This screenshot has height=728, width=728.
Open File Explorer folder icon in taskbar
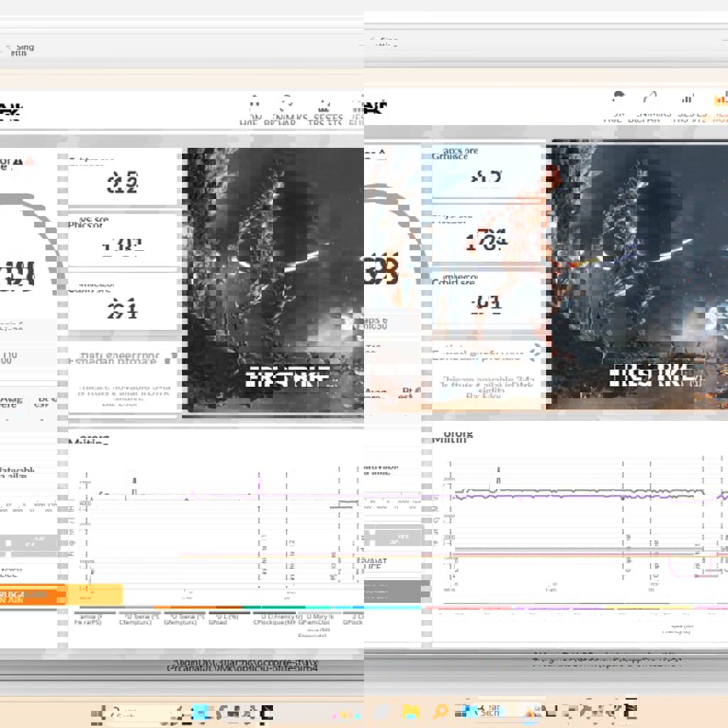[410, 712]
